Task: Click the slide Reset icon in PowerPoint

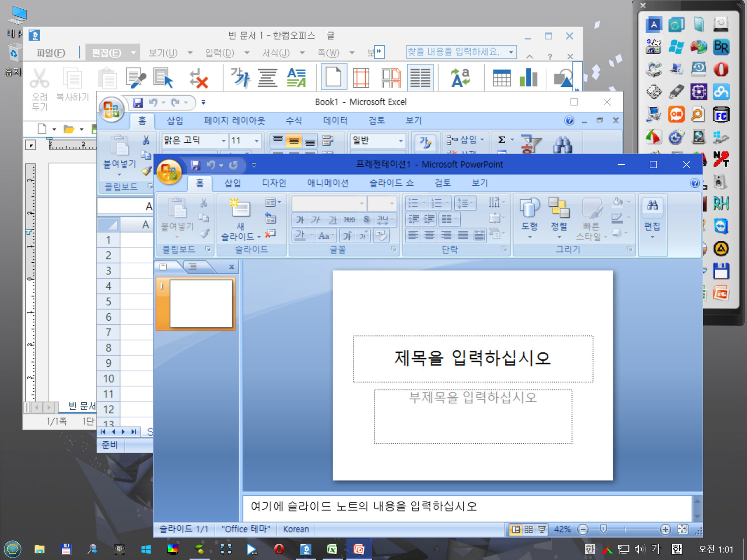Action: coord(270,217)
